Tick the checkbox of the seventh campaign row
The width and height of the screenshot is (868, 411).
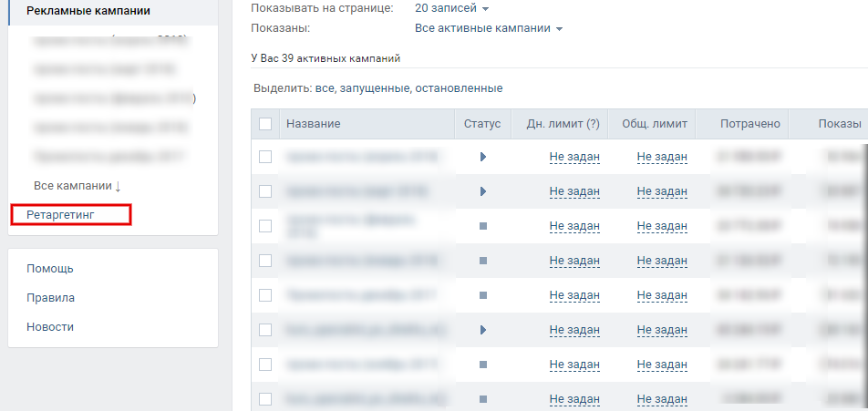click(x=265, y=365)
